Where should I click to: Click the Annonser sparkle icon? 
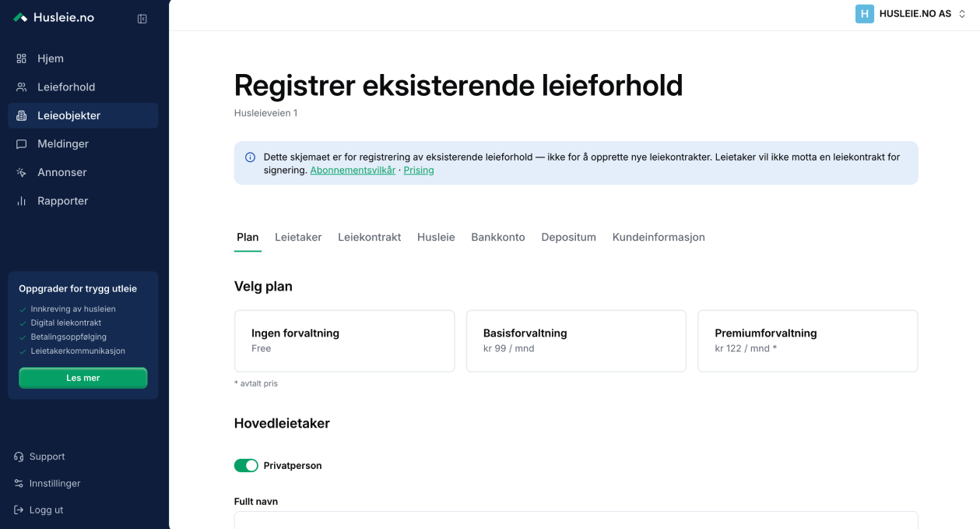22,172
